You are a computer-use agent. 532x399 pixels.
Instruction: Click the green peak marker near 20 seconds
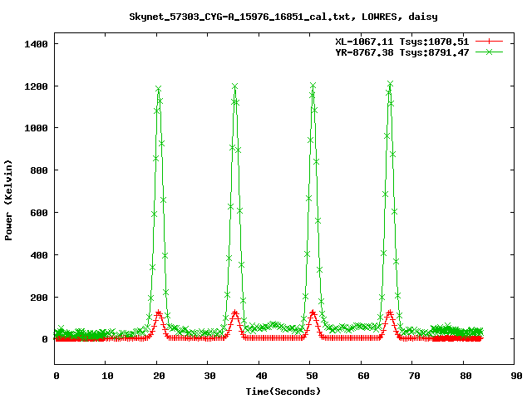point(158,89)
